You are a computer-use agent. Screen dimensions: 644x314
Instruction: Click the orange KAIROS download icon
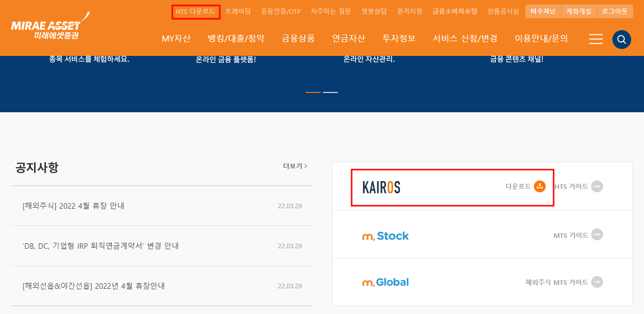click(x=540, y=186)
